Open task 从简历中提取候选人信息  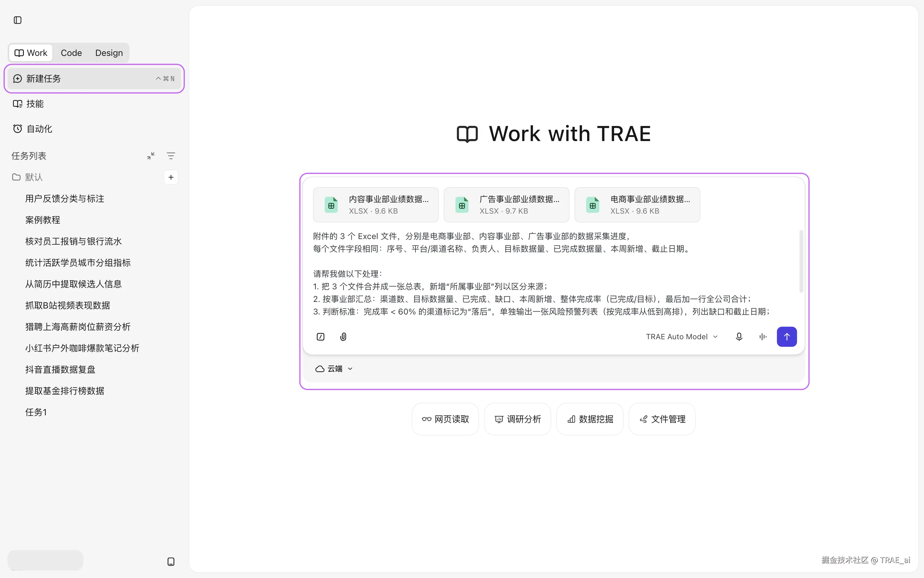(x=74, y=284)
